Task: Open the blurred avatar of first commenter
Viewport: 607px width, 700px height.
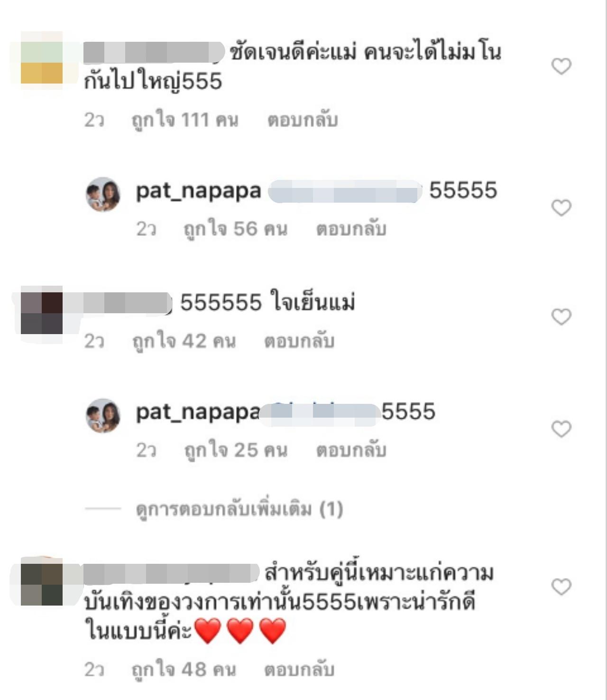Action: (x=42, y=63)
